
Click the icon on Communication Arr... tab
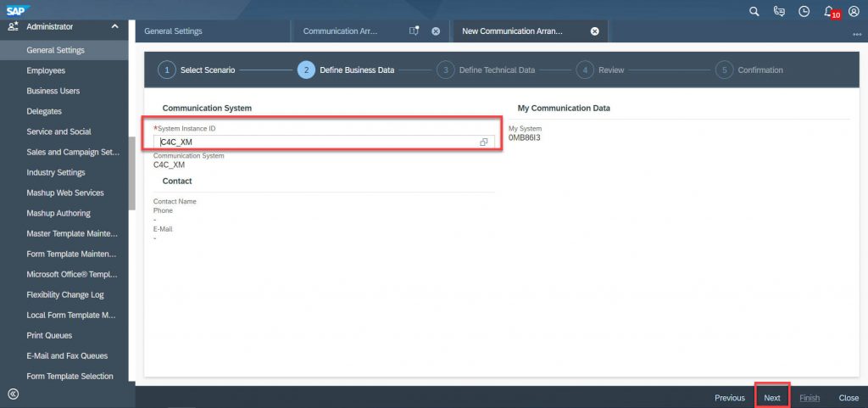coord(414,31)
